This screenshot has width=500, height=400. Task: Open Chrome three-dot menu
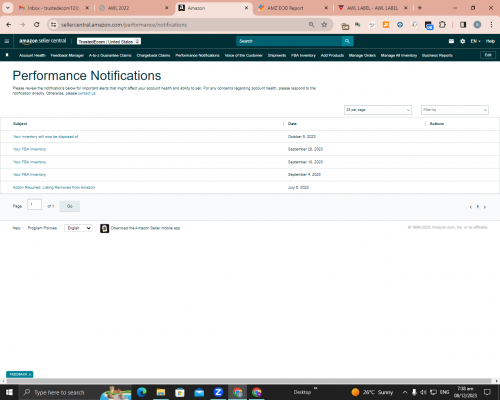491,25
